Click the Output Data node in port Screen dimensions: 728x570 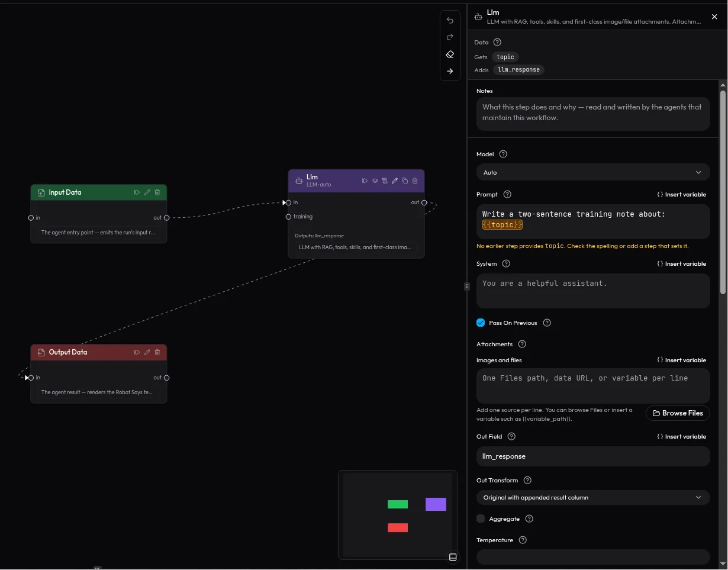coord(31,378)
